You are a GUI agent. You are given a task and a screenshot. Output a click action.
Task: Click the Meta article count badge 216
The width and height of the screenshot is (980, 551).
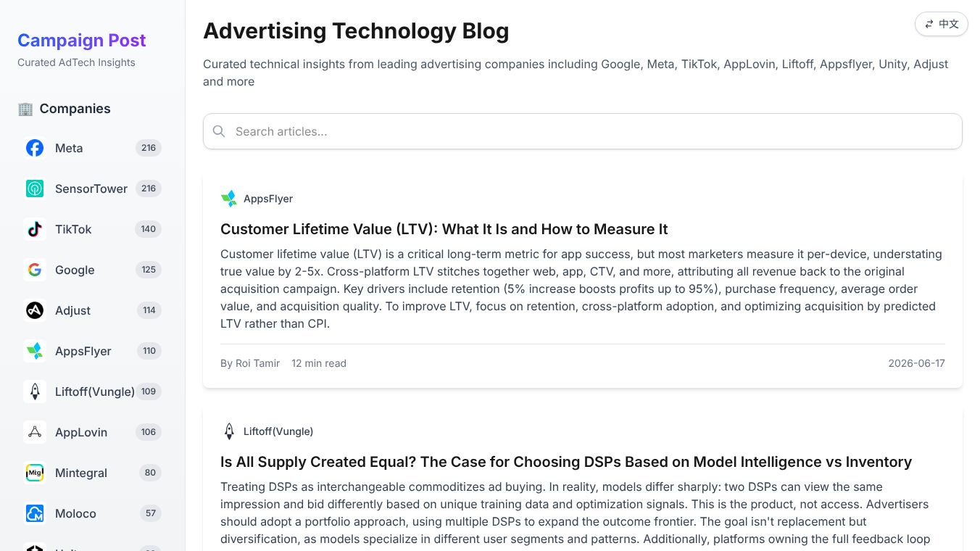point(149,148)
